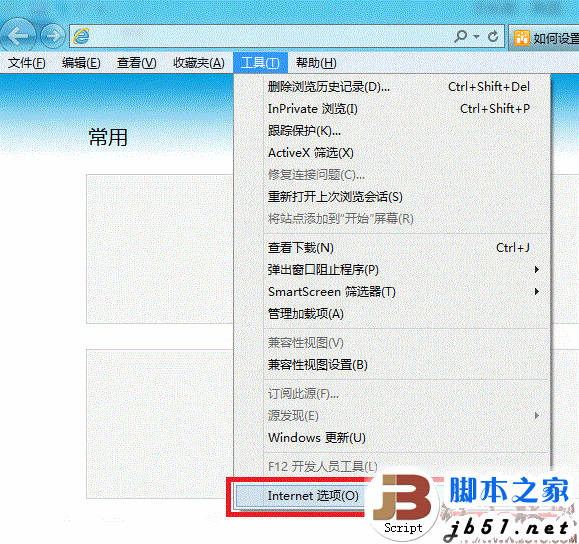Click the Internet Explorer logo in address bar
This screenshot has width=579, height=544.
point(81,36)
